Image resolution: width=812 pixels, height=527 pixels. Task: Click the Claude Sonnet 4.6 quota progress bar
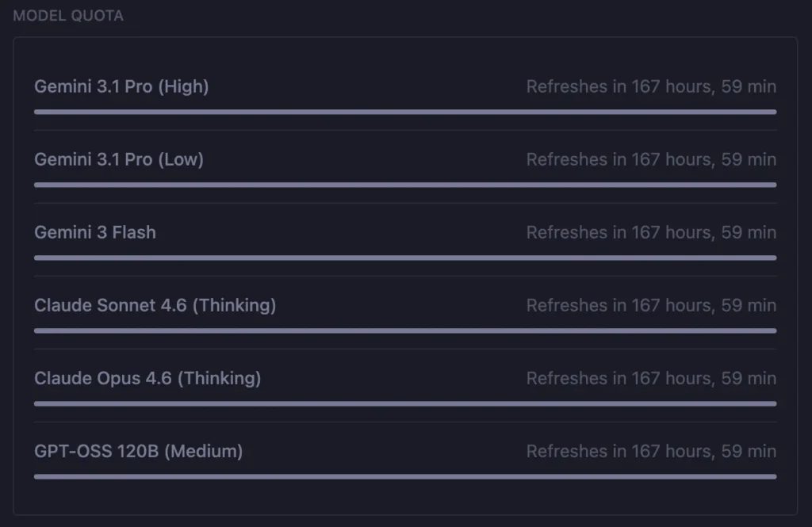click(x=405, y=330)
